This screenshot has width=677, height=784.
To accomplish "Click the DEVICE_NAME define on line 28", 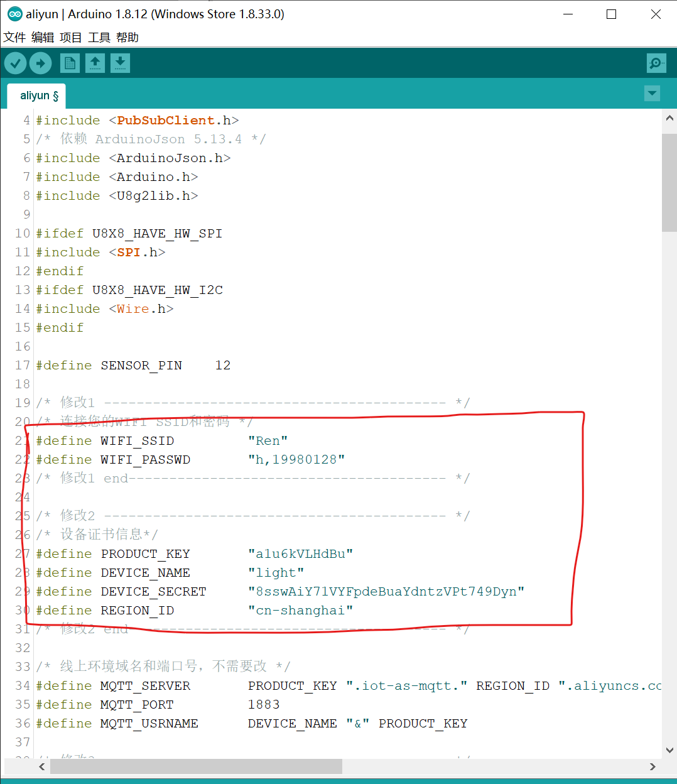I will click(x=146, y=572).
